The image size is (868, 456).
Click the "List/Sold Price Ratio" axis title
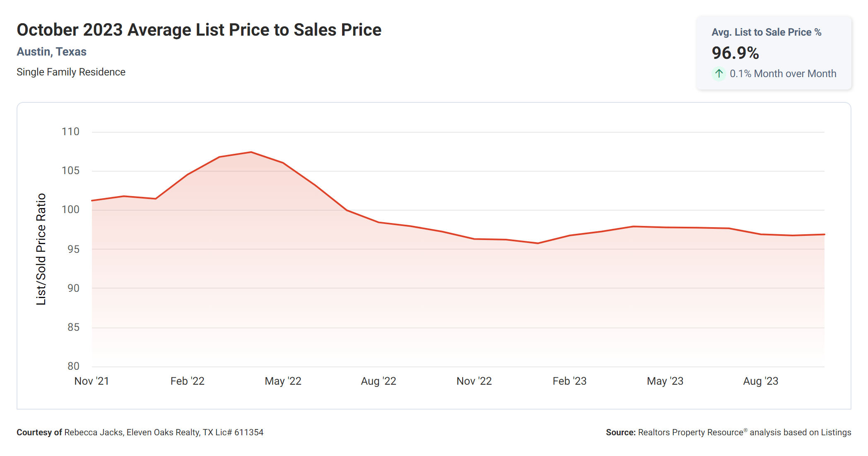(41, 249)
